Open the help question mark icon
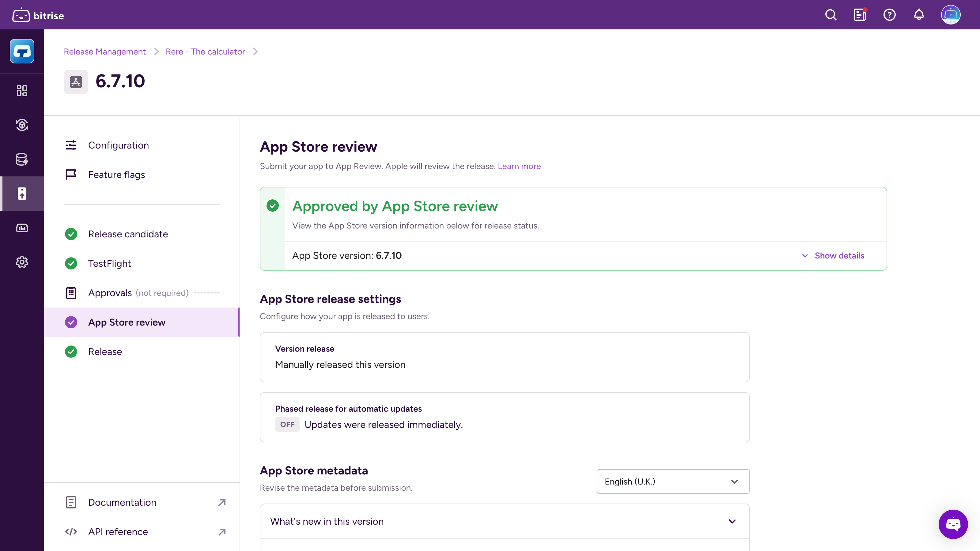 (x=889, y=15)
